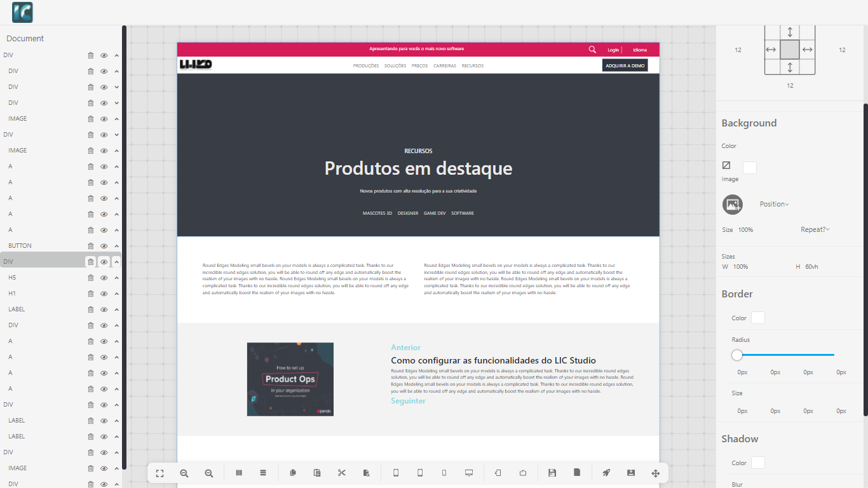This screenshot has width=868, height=488.
Task: Click the four-arrow move toolbar icon
Action: (x=656, y=473)
